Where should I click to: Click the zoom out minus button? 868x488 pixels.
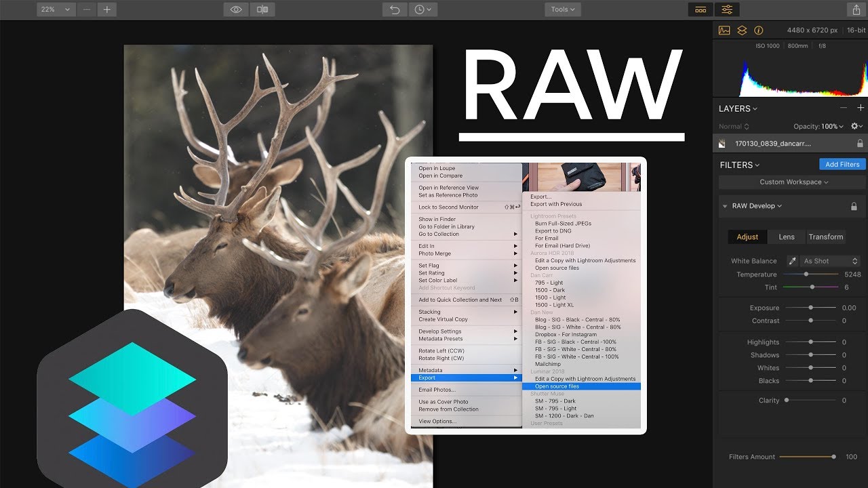tap(86, 9)
